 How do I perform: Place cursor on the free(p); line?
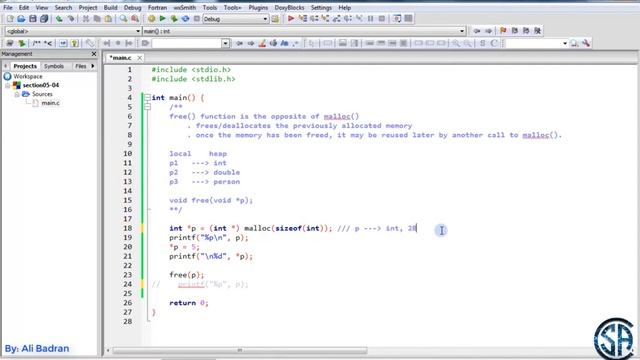coord(187,275)
